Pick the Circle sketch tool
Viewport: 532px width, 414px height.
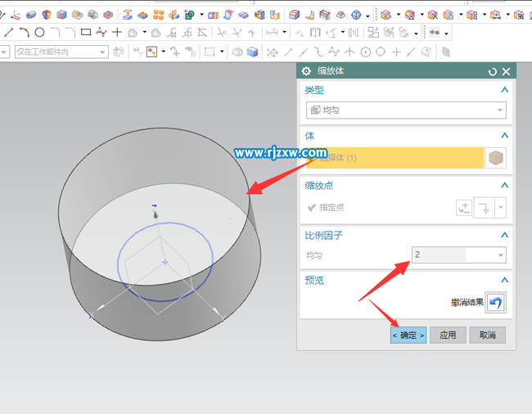39,32
